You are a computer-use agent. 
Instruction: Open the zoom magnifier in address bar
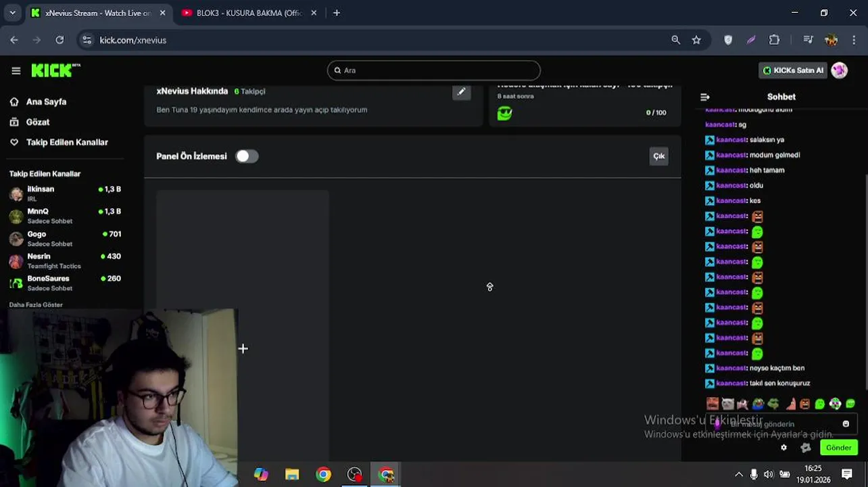click(675, 40)
